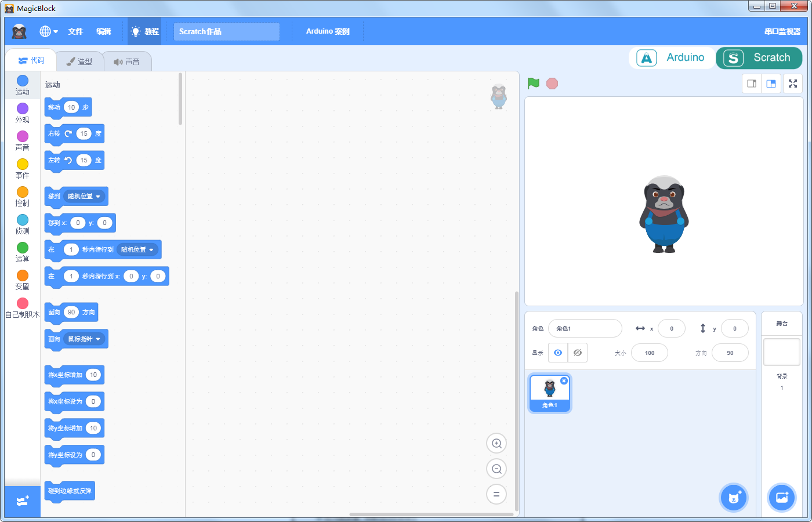Click the workspace horizontal scrollbar
The image size is (812, 522).
point(432,514)
